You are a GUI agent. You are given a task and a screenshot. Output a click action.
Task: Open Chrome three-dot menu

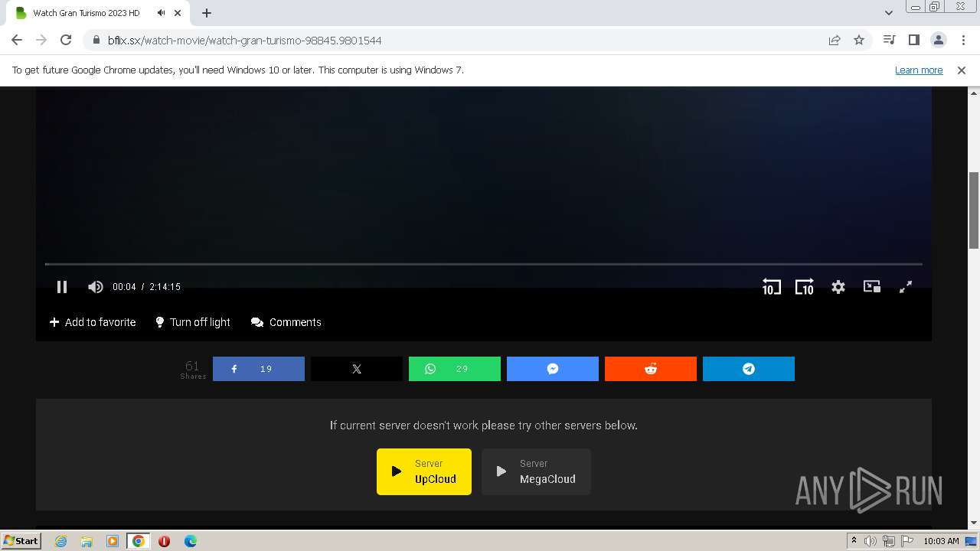coord(963,40)
